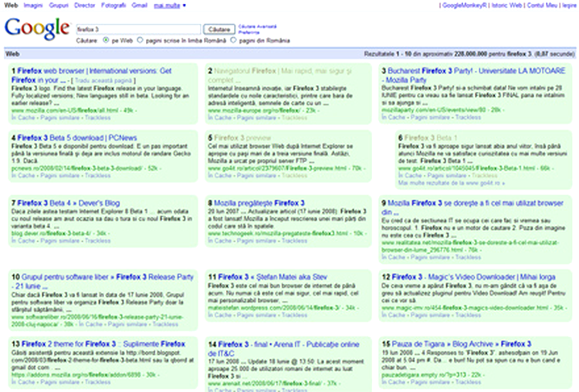Open Contul Meu link
The height and width of the screenshot is (392, 579).
pos(542,5)
